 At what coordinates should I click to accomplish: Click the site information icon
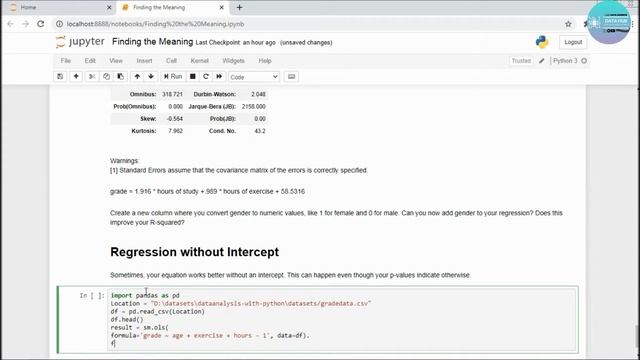pyautogui.click(x=60, y=24)
